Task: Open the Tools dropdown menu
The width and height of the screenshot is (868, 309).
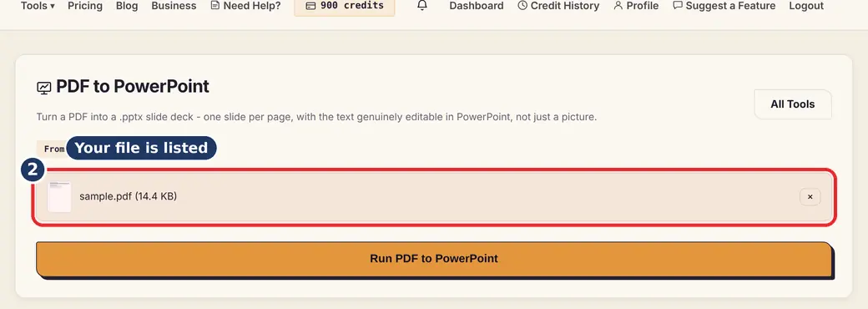Action: coord(38,6)
